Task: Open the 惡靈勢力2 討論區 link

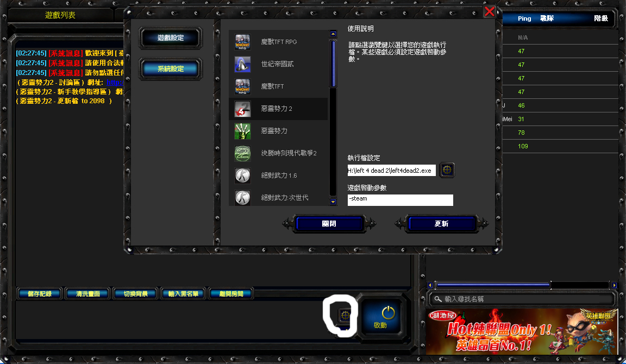Action: [115, 82]
